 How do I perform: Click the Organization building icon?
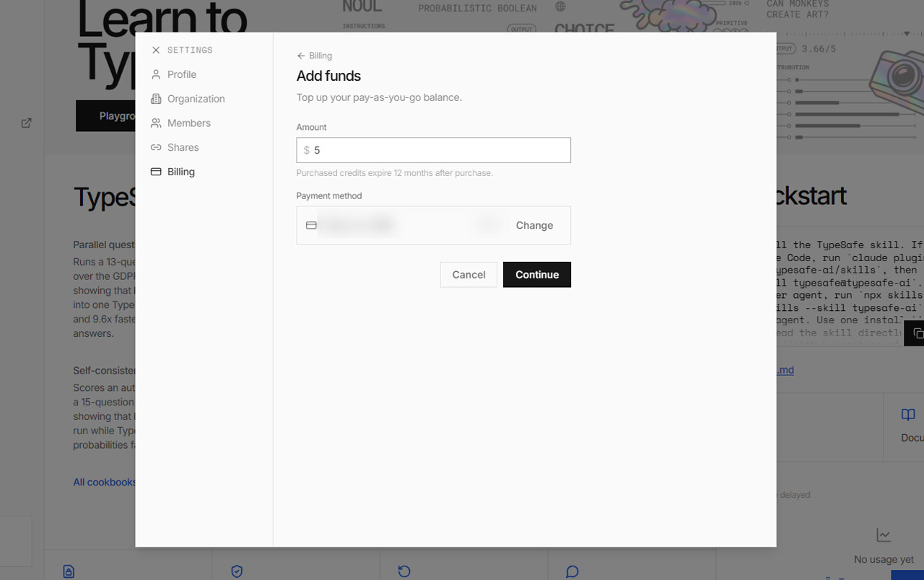(156, 99)
